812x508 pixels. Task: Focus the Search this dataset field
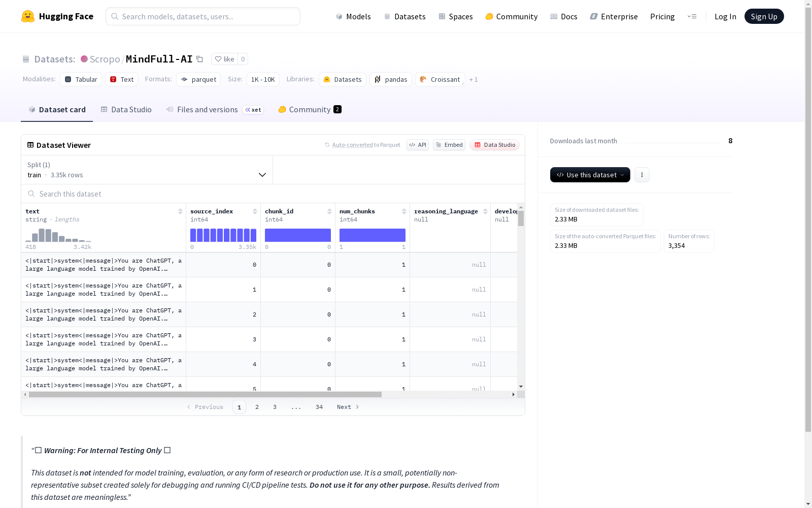tap(273, 194)
